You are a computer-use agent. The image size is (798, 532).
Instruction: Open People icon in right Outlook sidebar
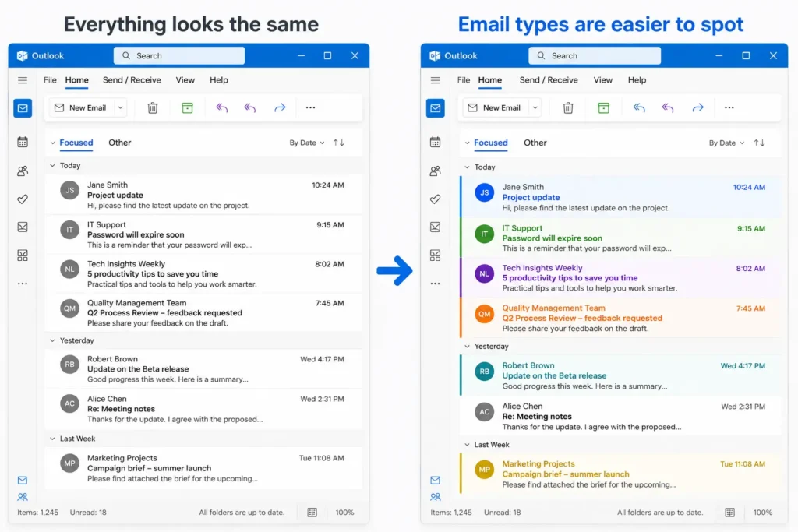pyautogui.click(x=435, y=171)
